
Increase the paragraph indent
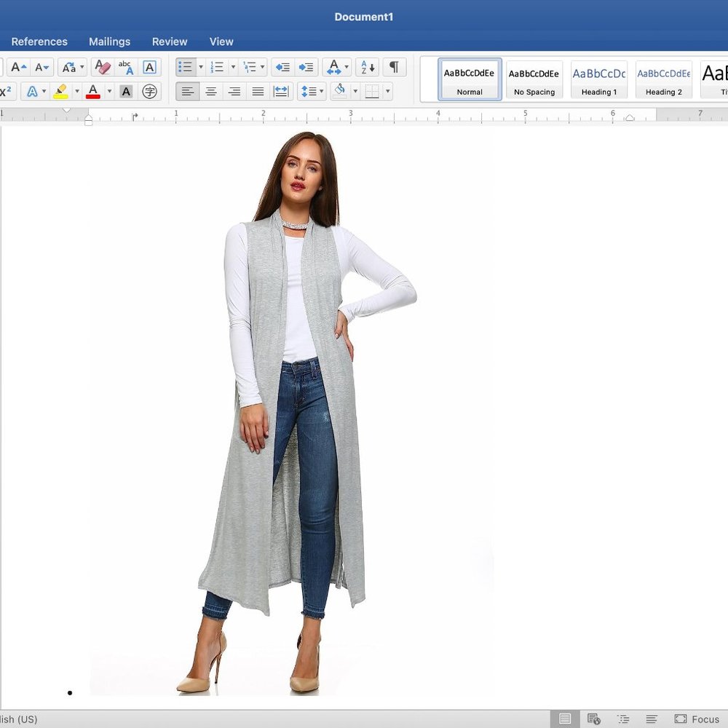point(306,68)
